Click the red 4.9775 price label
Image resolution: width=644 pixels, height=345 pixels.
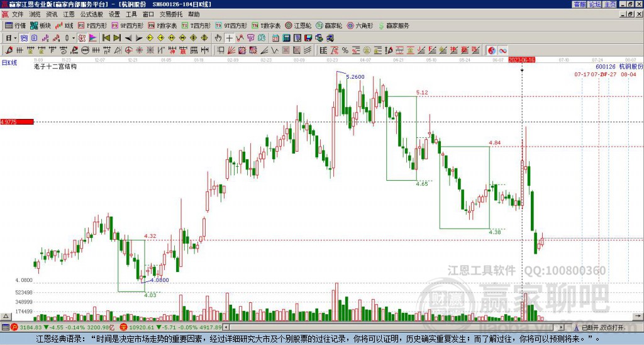(17, 122)
